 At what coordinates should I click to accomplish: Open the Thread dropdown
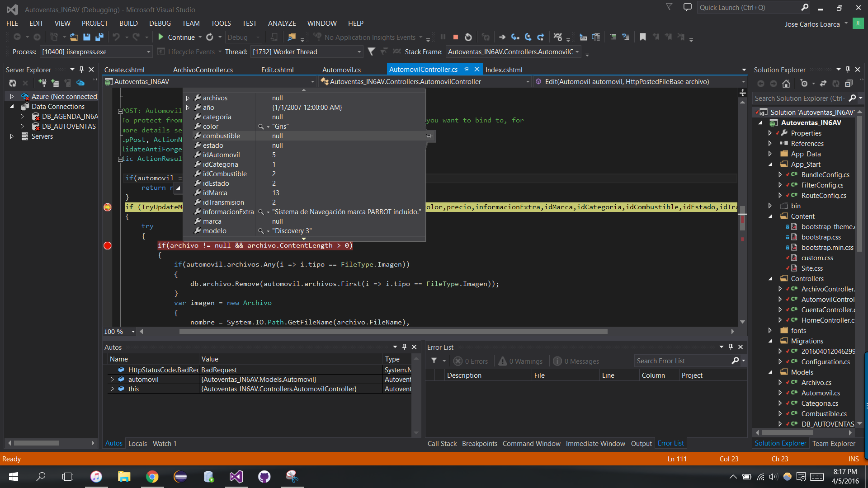click(x=359, y=52)
